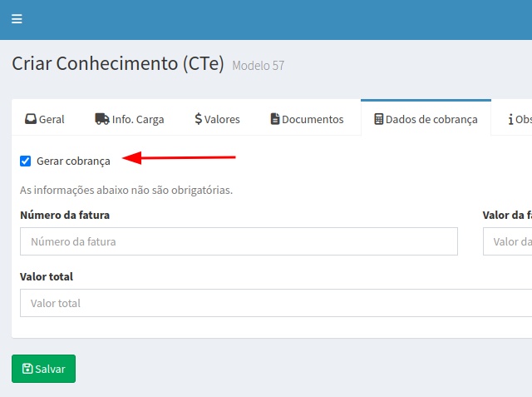The width and height of the screenshot is (532, 397).
Task: Focus the Número da fatura field
Action: click(x=239, y=241)
